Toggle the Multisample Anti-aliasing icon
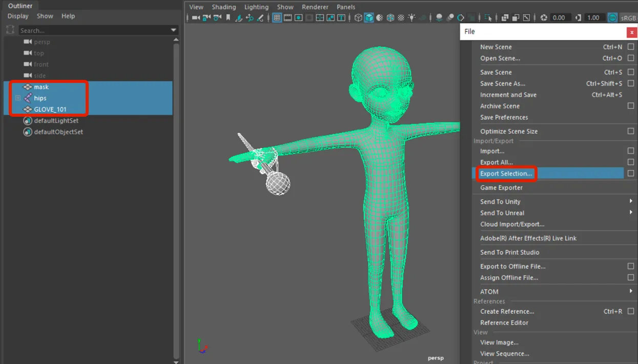The width and height of the screenshot is (638, 364). click(461, 18)
